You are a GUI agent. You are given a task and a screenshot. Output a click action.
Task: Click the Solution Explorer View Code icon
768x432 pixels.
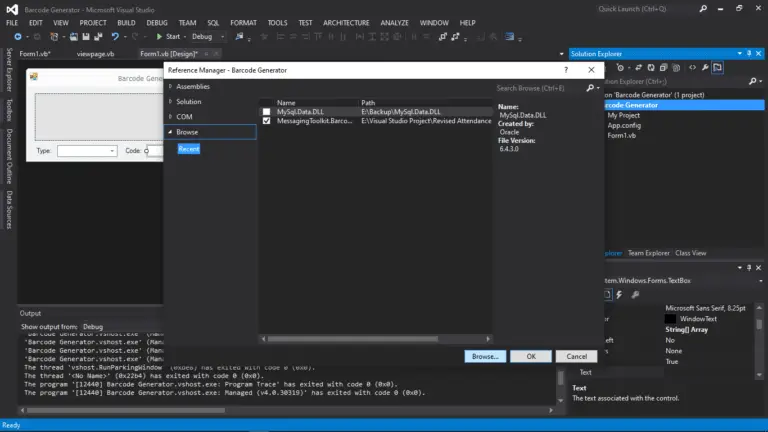[x=691, y=67]
